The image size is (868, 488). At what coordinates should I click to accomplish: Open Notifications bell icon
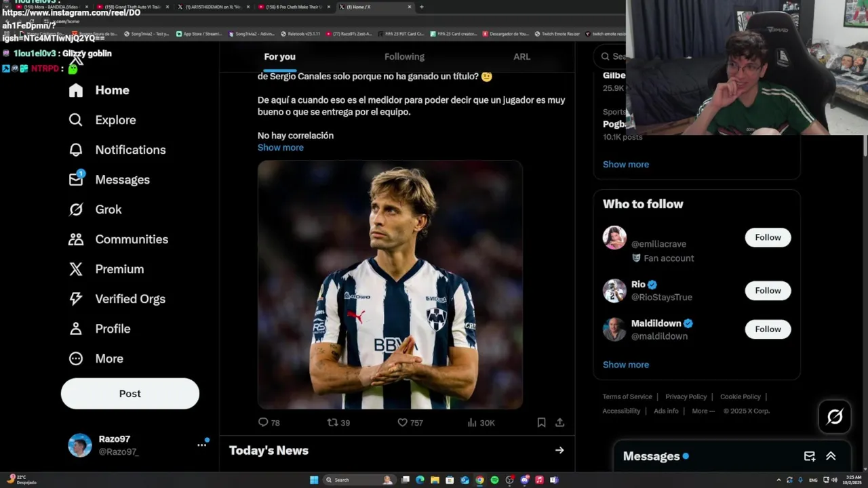[75, 150]
